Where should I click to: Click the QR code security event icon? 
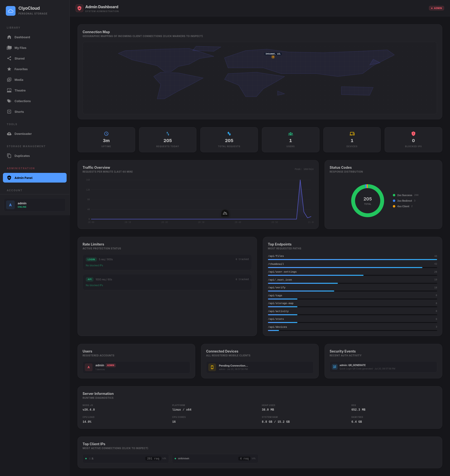point(335,367)
